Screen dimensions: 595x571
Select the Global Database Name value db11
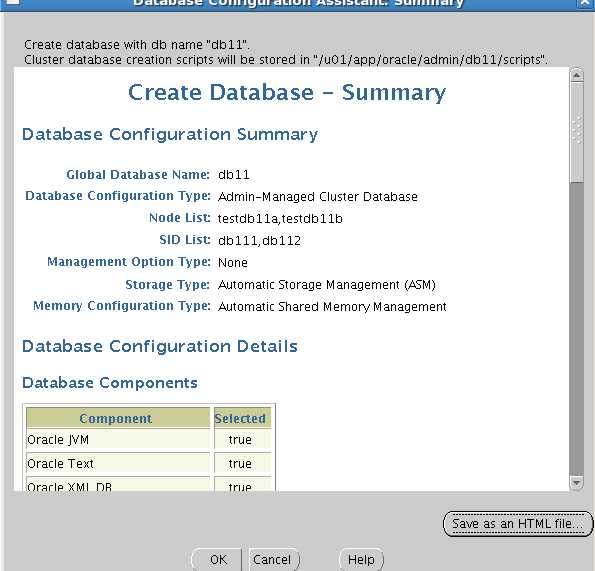234,175
